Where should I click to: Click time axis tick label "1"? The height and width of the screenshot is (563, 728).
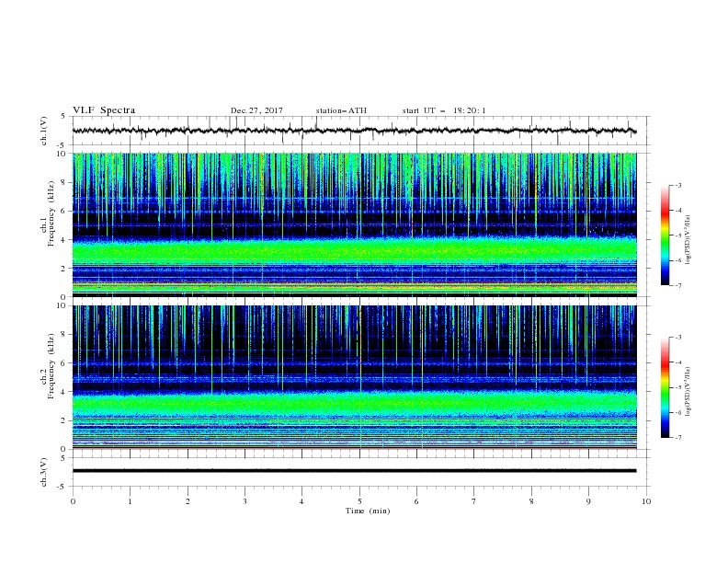130,501
